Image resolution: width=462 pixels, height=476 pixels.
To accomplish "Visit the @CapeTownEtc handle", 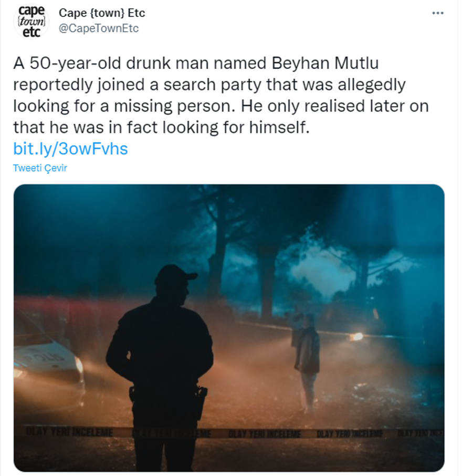I will click(99, 28).
